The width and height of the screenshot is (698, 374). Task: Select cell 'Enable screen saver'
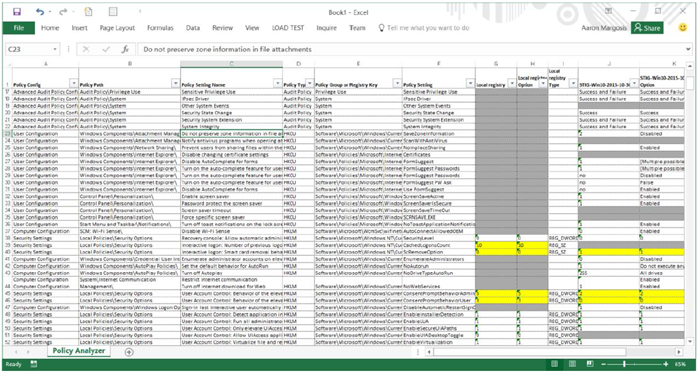(231, 196)
